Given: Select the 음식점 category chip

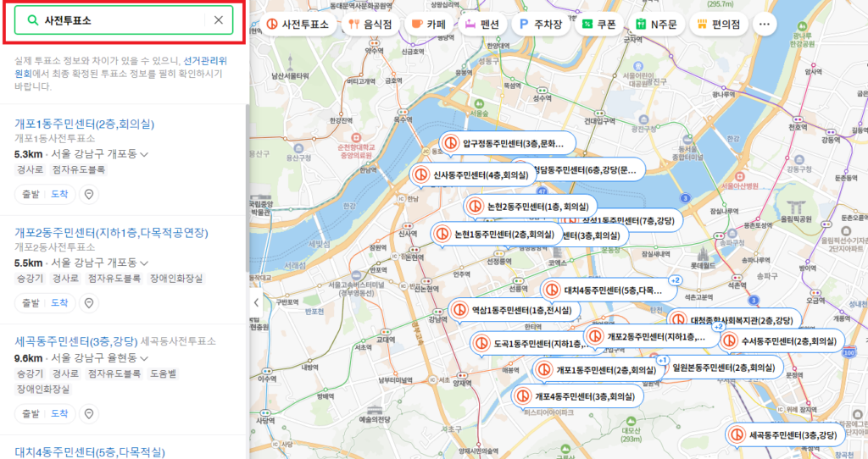Looking at the screenshot, I should (x=370, y=25).
